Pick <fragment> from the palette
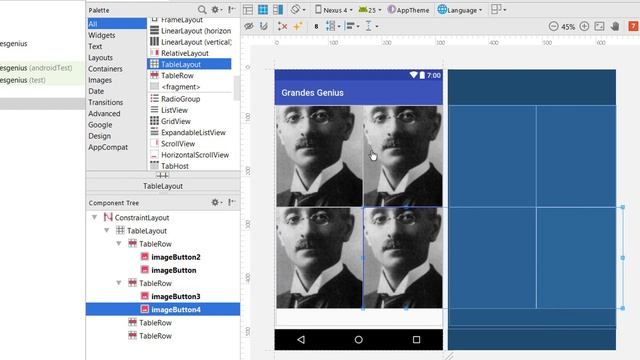Screen dimensions: 640x360 tap(190, 87)
